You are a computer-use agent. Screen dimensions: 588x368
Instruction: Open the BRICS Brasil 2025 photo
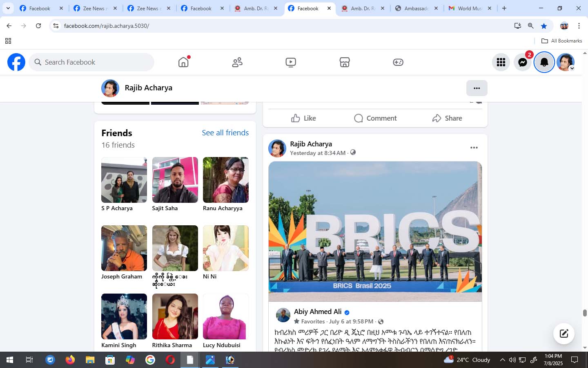pyautogui.click(x=375, y=231)
